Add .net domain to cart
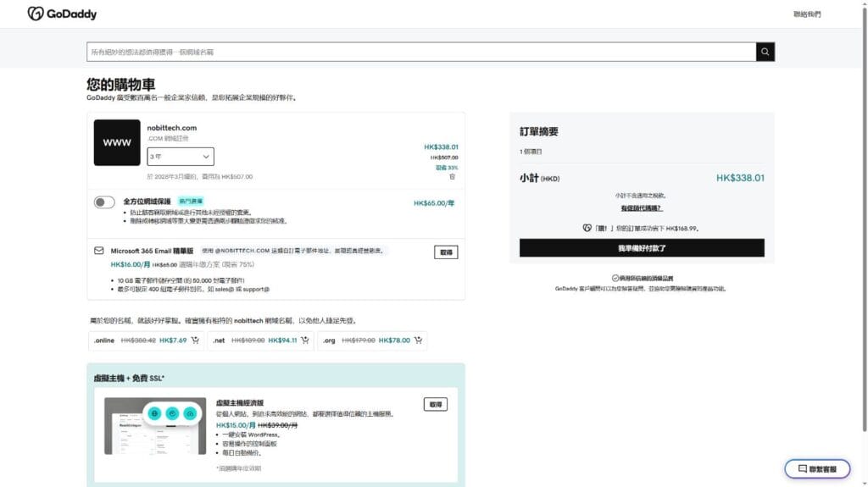 tap(305, 340)
